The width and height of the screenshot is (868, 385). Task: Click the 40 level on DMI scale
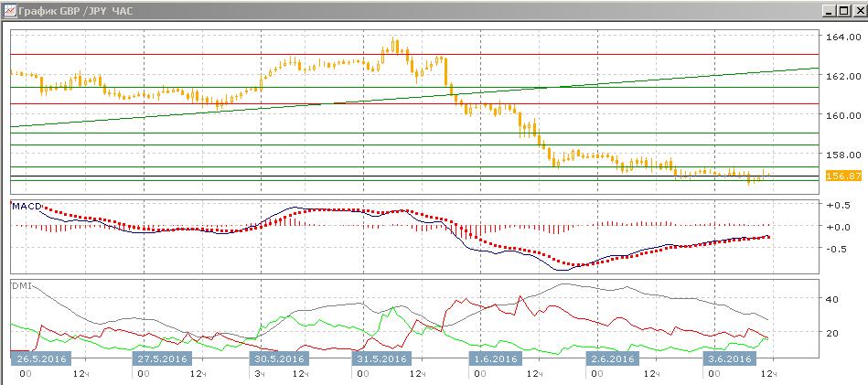coord(832,299)
